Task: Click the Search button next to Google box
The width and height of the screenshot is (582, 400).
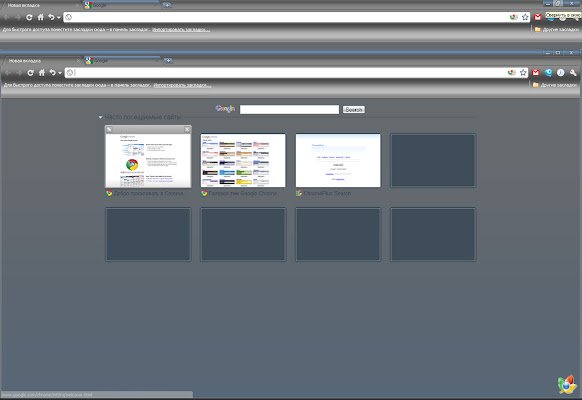Action: coord(353,109)
